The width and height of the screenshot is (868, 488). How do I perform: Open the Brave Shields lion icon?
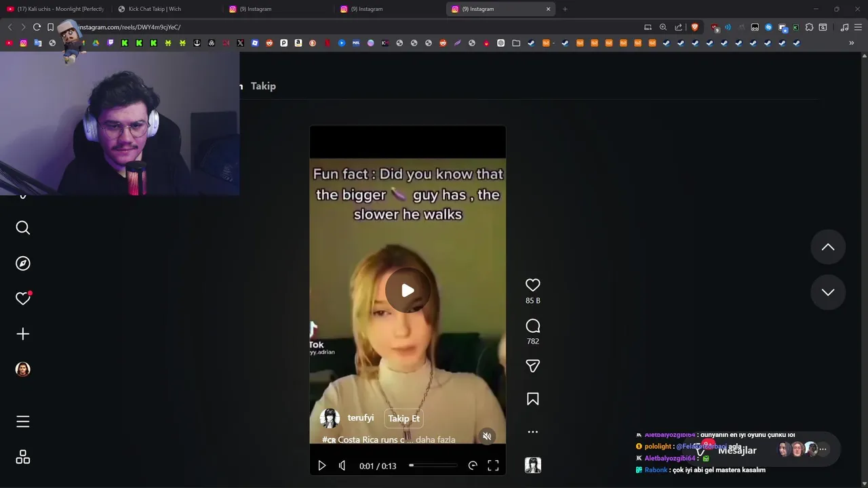[694, 27]
